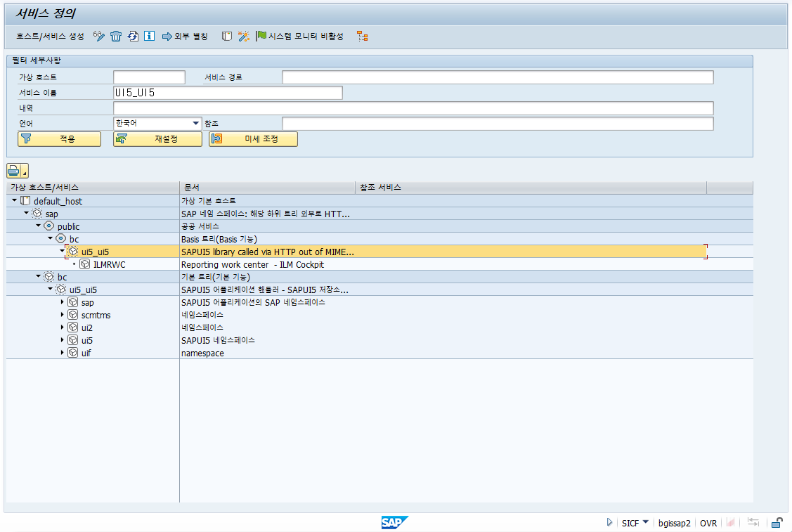This screenshot has height=532, width=792.
Task: Collapse the bc node with 기본 트리 description
Action: (x=39, y=276)
